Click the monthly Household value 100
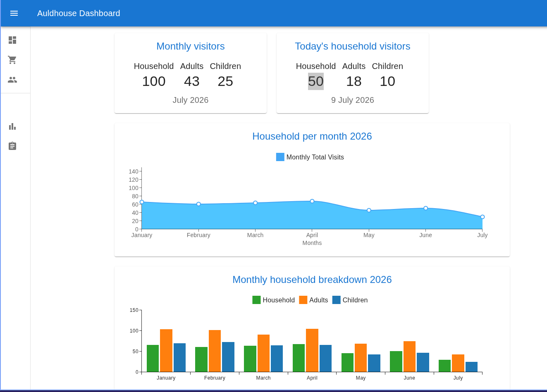The width and height of the screenshot is (547, 392). pos(154,81)
